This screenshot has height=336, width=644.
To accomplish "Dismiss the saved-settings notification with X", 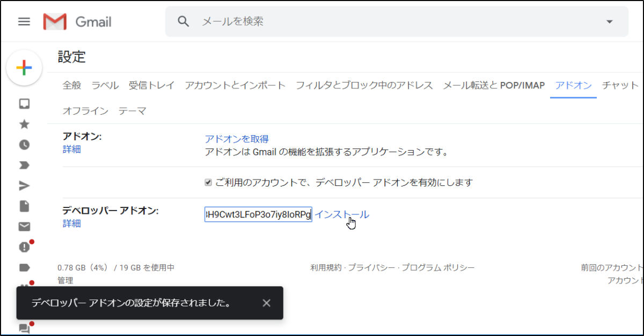I will point(267,303).
